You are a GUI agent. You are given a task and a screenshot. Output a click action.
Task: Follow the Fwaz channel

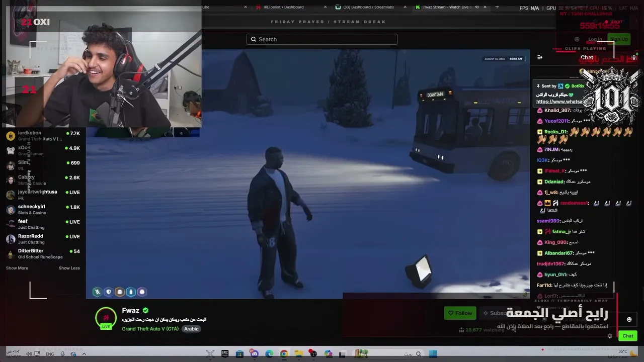[460, 313]
